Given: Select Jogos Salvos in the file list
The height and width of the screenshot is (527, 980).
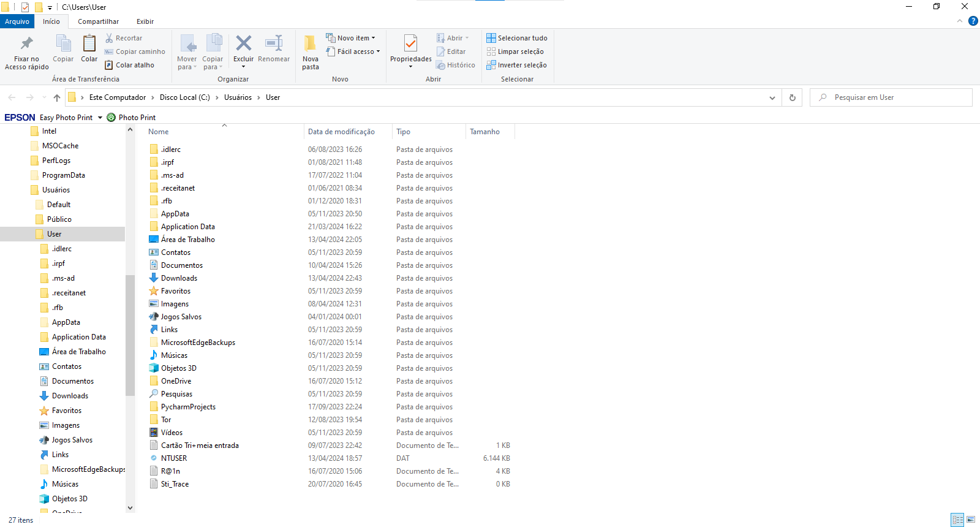Looking at the screenshot, I should coord(181,317).
